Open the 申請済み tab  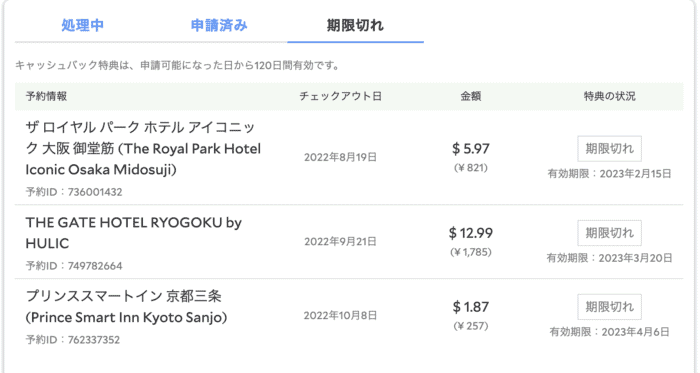[x=219, y=25]
